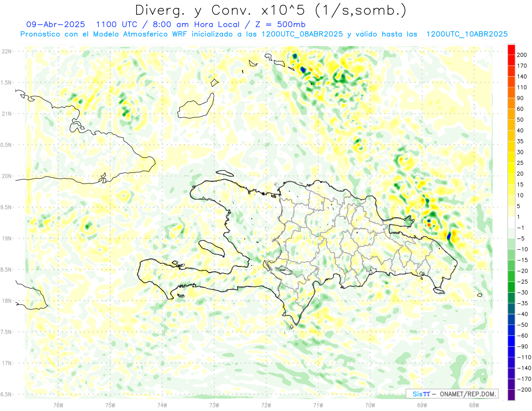This screenshot has height=411, width=532.
Task: Click the '8.5N' latitude label
Action: [x=7, y=270]
